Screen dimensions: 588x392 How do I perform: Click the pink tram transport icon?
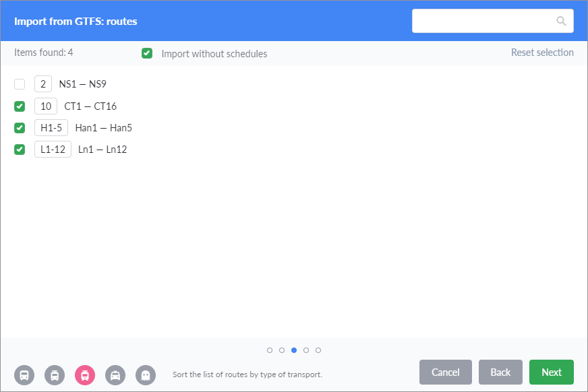point(85,374)
